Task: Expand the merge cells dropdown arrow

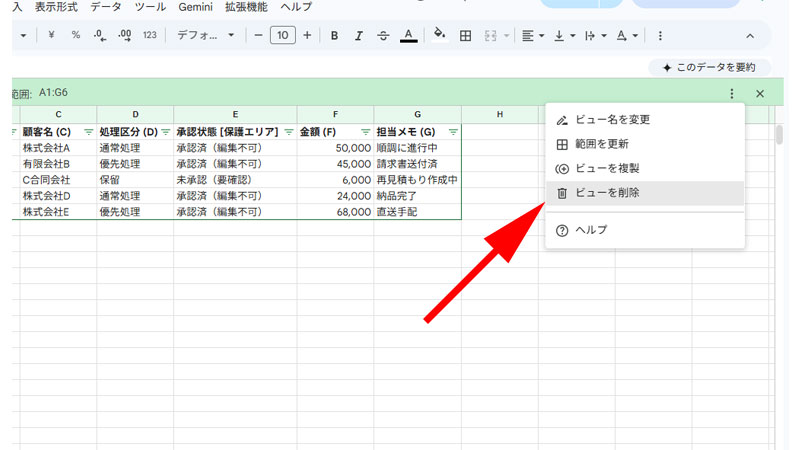Action: coord(507,36)
